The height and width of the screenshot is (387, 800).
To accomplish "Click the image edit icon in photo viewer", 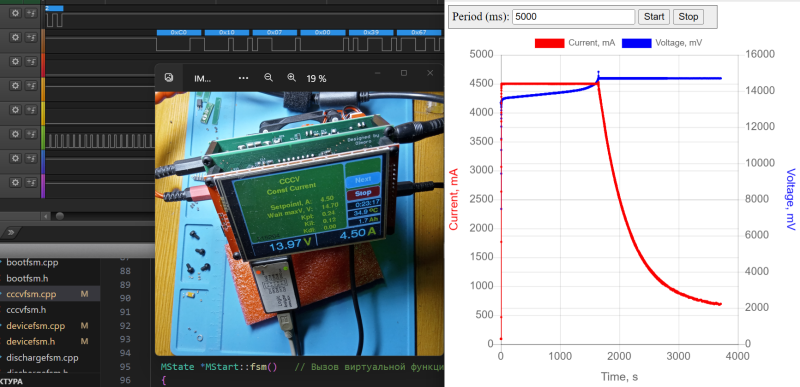I will coord(169,78).
